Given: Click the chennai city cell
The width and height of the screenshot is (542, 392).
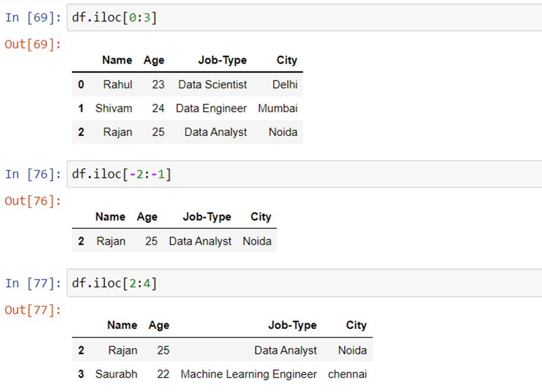Looking at the screenshot, I should [x=347, y=374].
